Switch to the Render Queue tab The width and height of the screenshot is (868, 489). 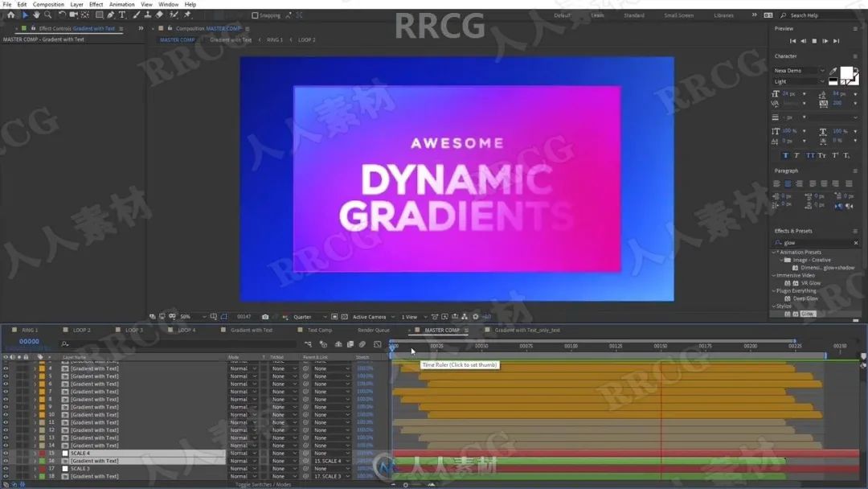coord(374,330)
